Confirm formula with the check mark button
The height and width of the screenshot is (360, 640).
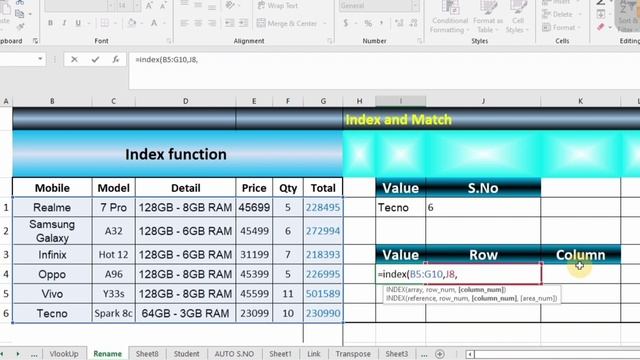point(95,60)
